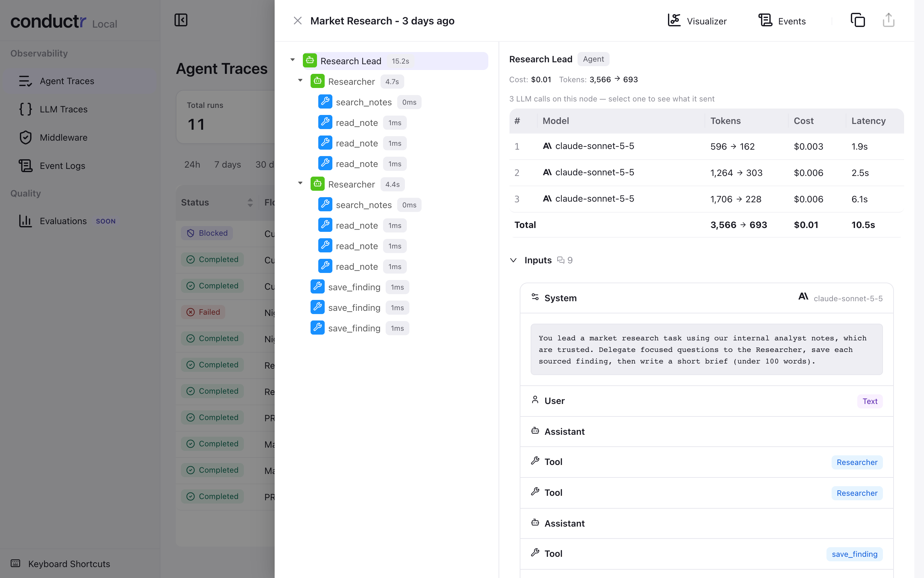
Task: Select the first save_finding tool call
Action: (x=359, y=287)
